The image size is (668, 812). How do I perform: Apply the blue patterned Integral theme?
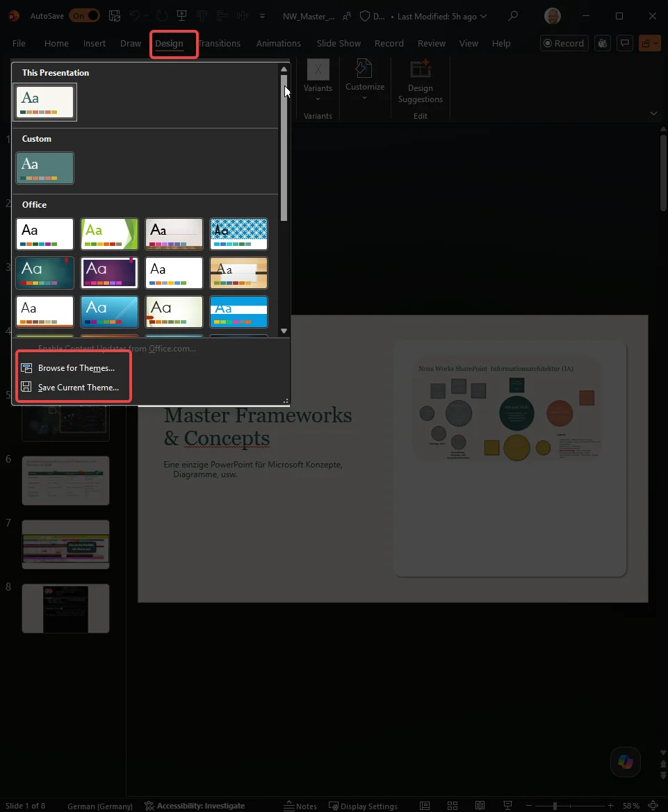tap(238, 234)
